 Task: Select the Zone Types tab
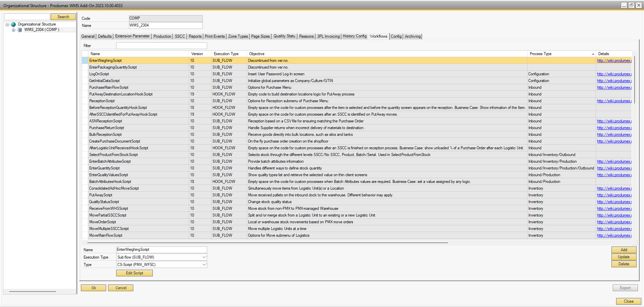(x=238, y=36)
